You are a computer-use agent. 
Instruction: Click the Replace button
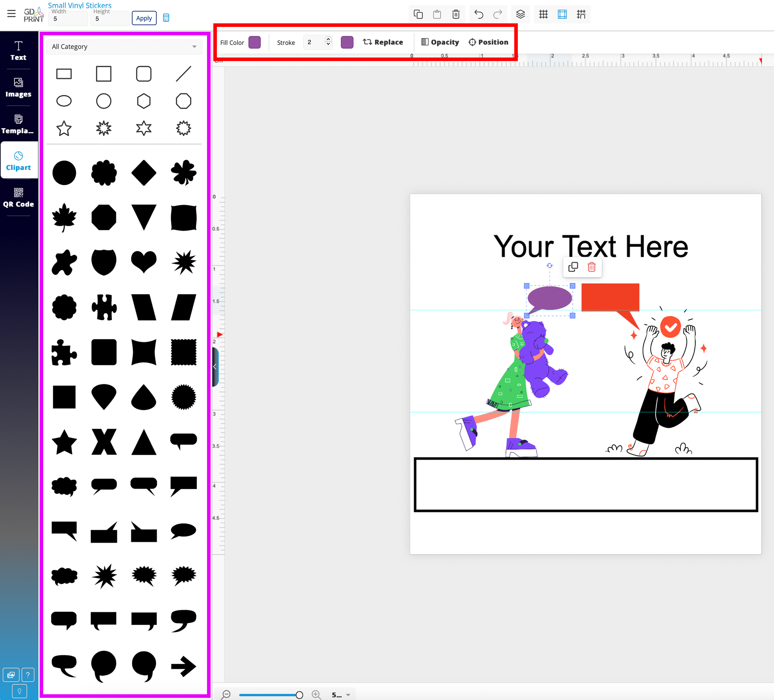[383, 42]
